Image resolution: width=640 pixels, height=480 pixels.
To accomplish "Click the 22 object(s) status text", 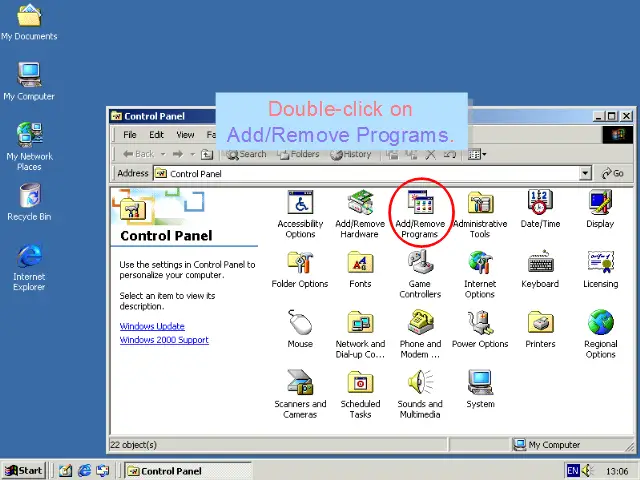I will (133, 444).
